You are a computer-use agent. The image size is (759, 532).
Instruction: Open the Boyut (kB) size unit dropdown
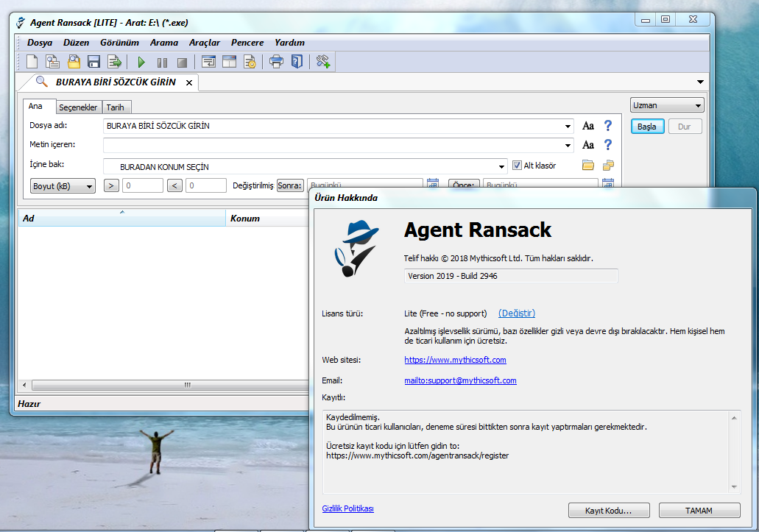[x=63, y=186]
